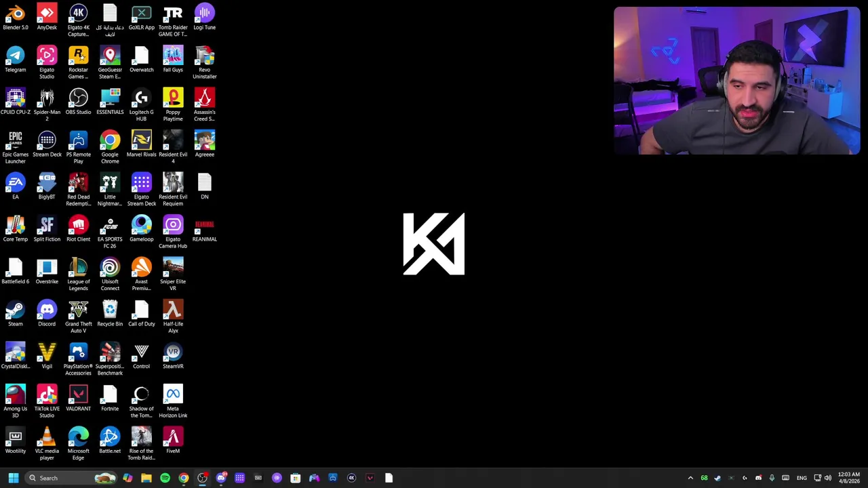Screen dimensions: 868x488
Task: Select the Among Us 3D icon
Action: pos(16,402)
